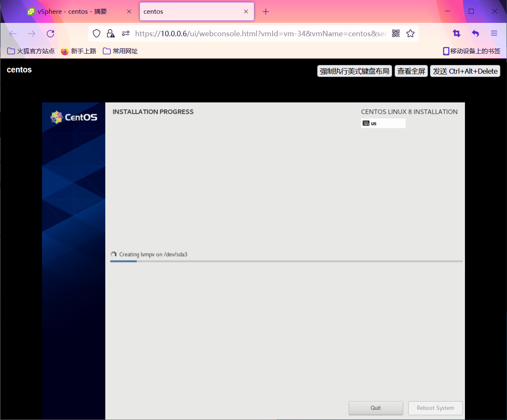Click the us keyboard layout indicator
The height and width of the screenshot is (420, 507).
point(383,123)
